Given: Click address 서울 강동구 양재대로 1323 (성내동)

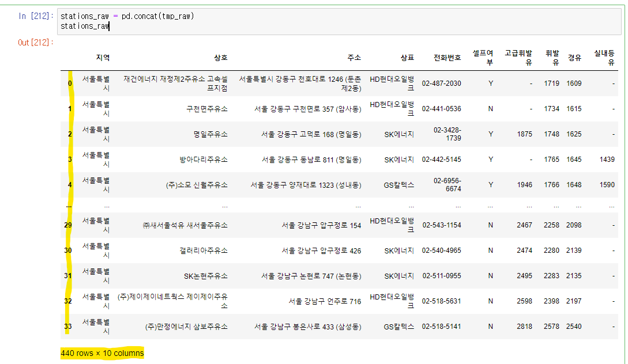Looking at the screenshot, I should (306, 185).
